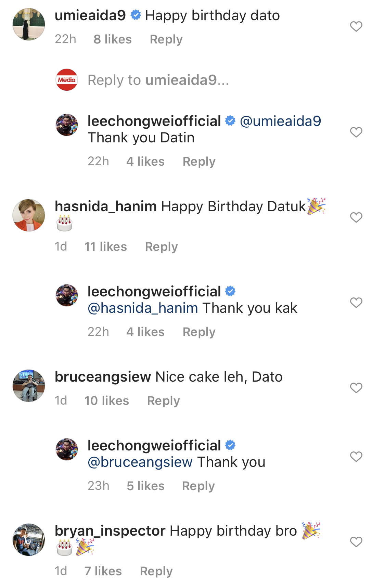This screenshot has height=588, width=385.
Task: Reply to umieaida9's comment
Action: click(166, 39)
